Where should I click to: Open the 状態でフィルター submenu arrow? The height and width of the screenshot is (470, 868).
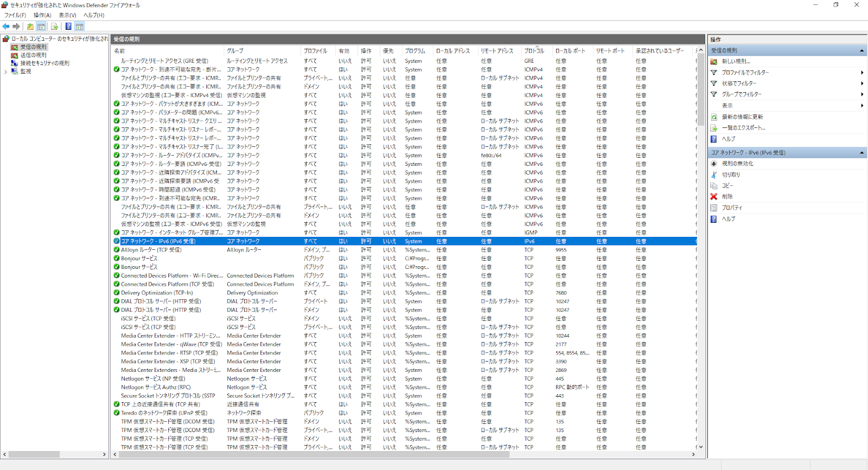point(862,83)
